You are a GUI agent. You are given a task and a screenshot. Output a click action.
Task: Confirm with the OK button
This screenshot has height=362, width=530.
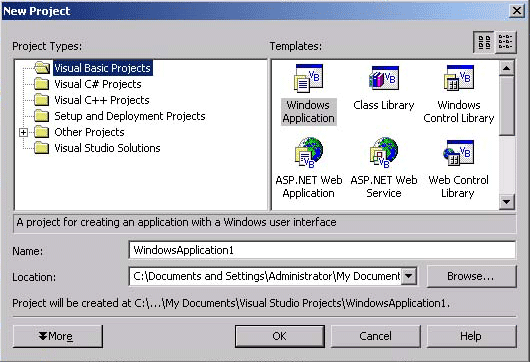(x=280, y=336)
